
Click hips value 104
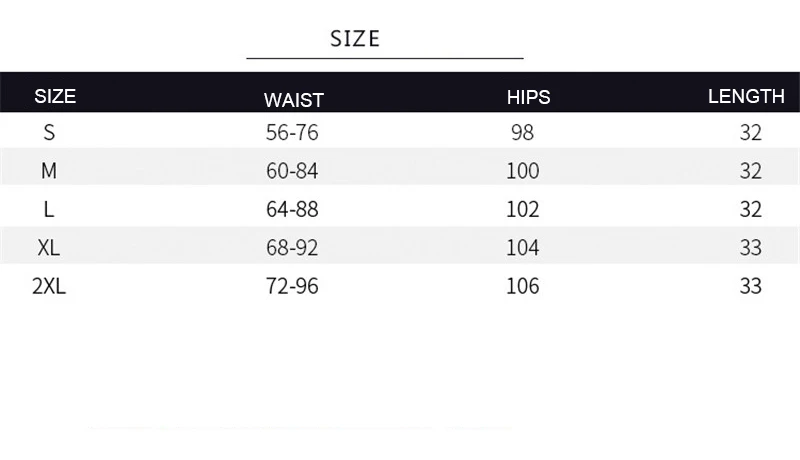(x=522, y=248)
